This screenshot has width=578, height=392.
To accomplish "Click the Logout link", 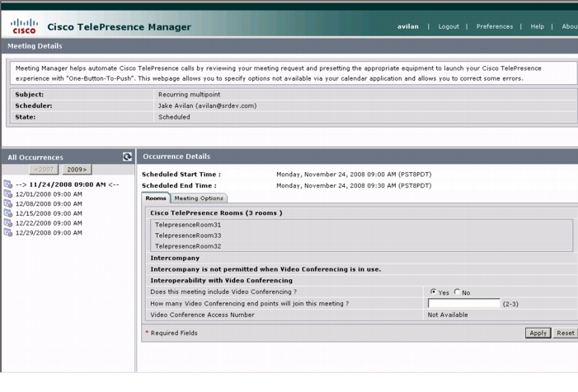I will click(449, 26).
